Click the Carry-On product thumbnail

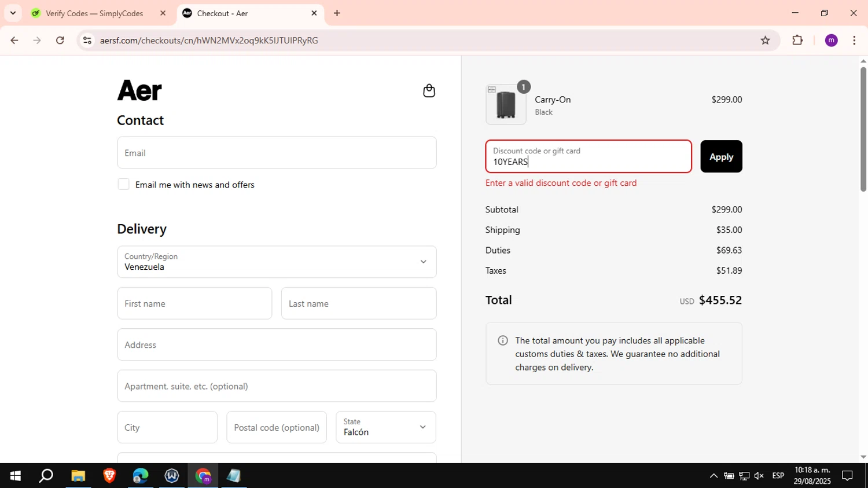(x=506, y=104)
